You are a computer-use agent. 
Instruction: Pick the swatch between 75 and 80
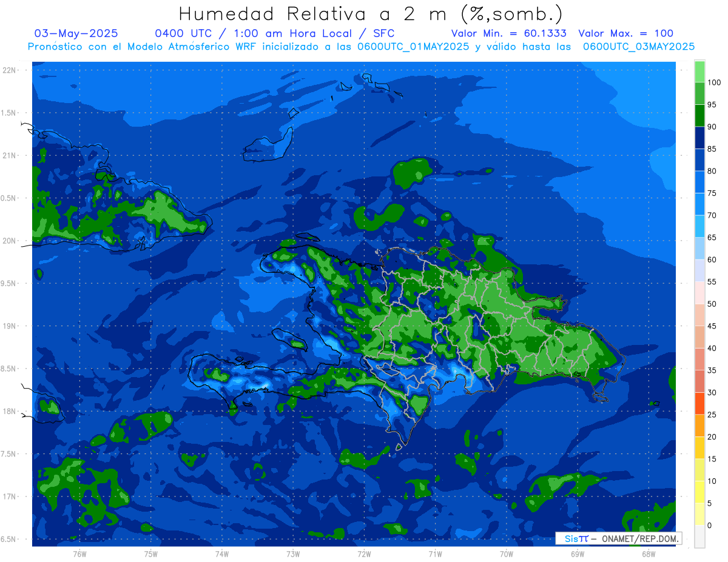[699, 182]
